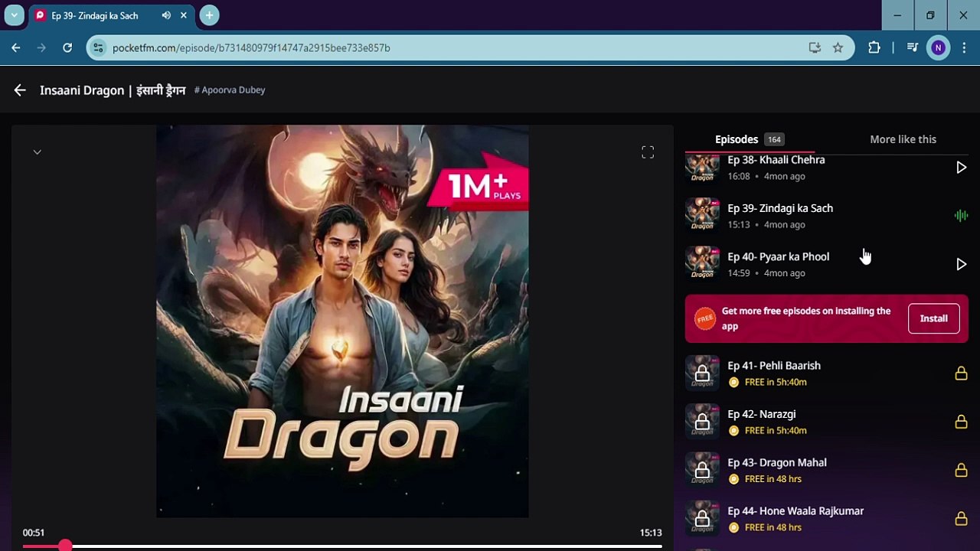Click the browser back navigation arrow
980x551 pixels.
pyautogui.click(x=16, y=47)
